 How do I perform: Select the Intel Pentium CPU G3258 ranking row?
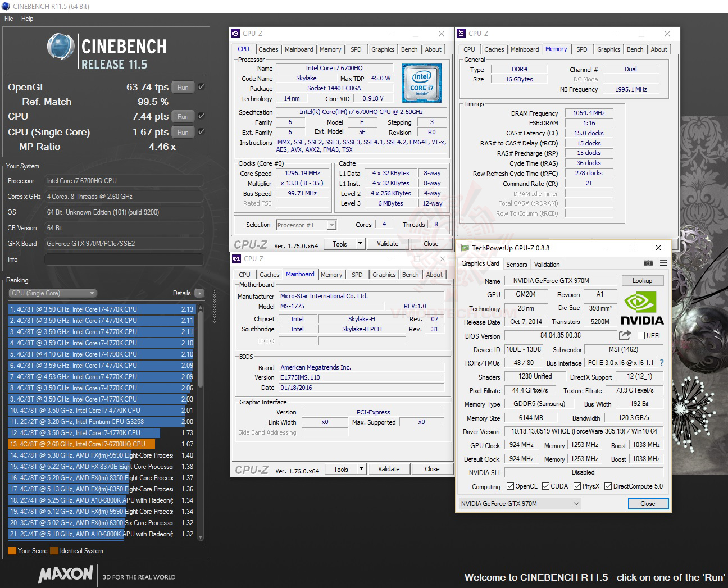(x=101, y=421)
